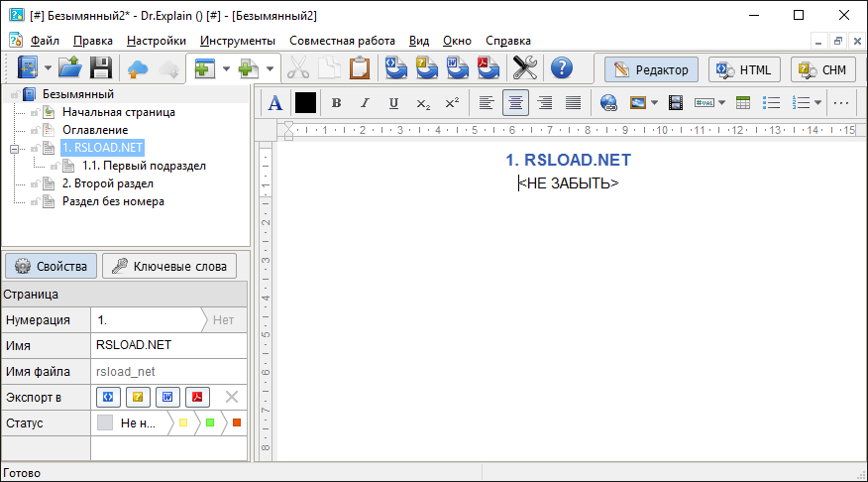Open numbered list dropdown arrow
868x482 pixels.
click(x=817, y=103)
